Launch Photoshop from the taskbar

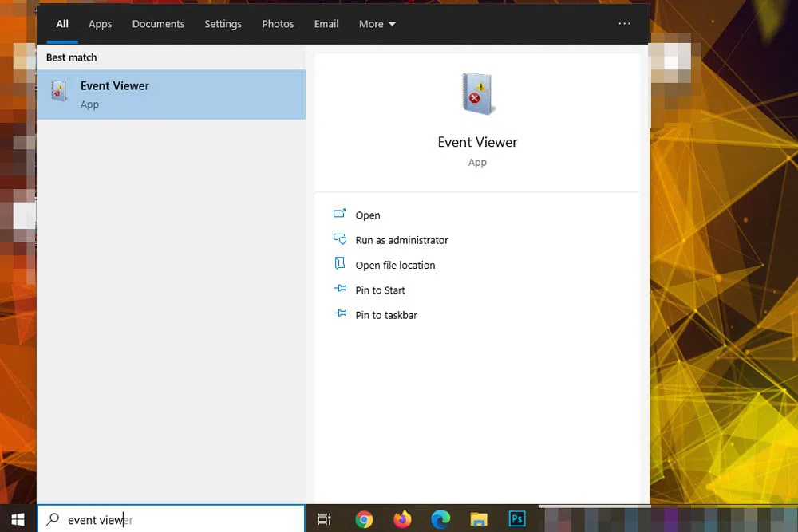(517, 519)
